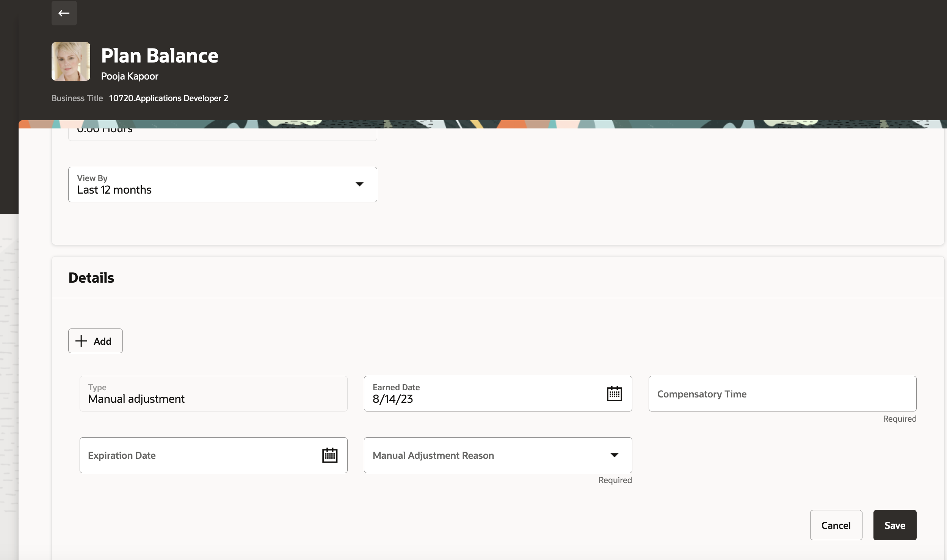Click the Earned Date value 8/14/23
Screen dimensions: 947x560
point(393,399)
